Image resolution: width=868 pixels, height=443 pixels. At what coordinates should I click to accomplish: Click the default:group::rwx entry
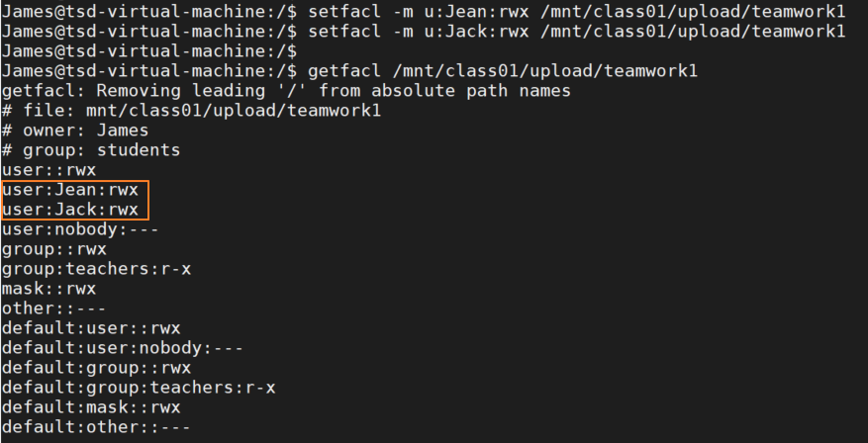point(96,368)
